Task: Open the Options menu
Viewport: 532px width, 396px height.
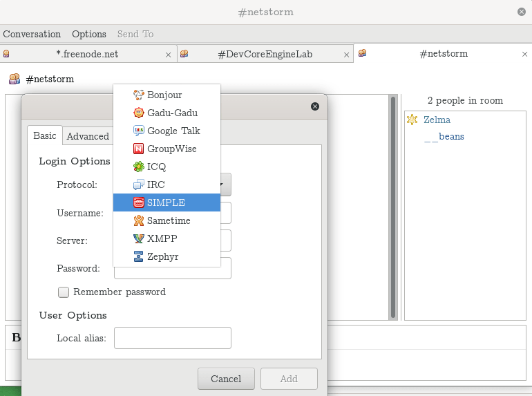Action: pyautogui.click(x=89, y=34)
